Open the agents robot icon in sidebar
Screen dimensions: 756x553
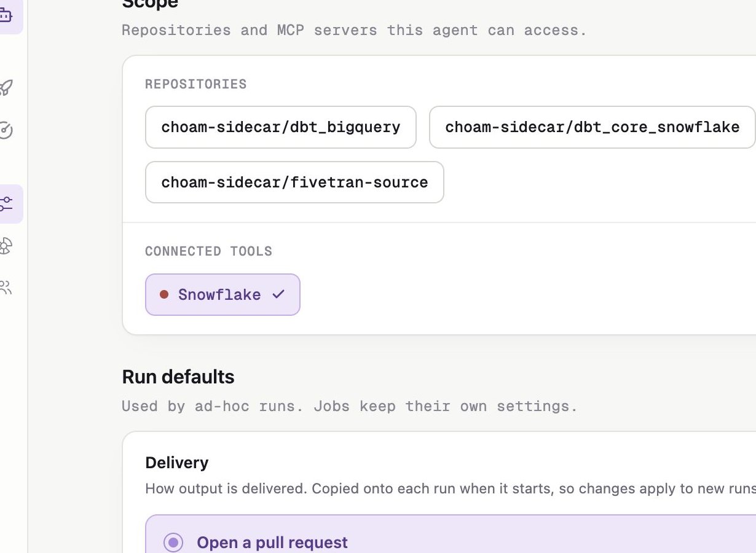[6, 15]
